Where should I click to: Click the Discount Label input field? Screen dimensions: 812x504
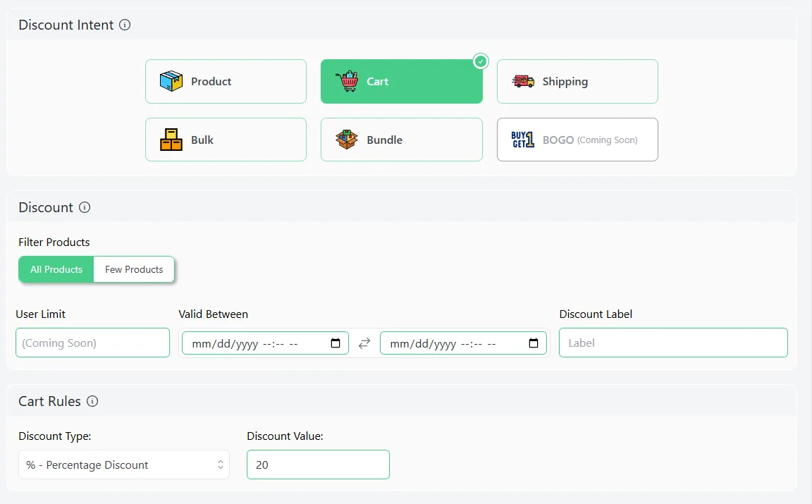coord(673,343)
